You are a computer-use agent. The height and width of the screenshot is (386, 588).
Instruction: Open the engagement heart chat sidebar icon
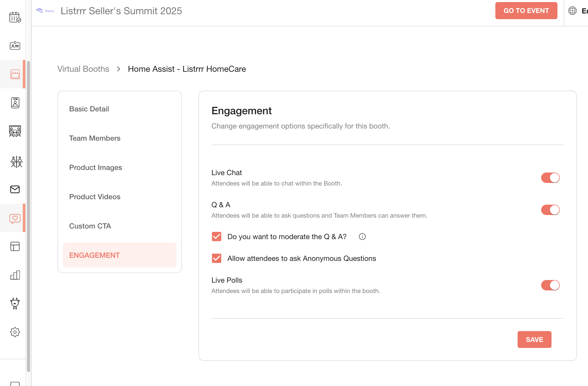click(15, 219)
